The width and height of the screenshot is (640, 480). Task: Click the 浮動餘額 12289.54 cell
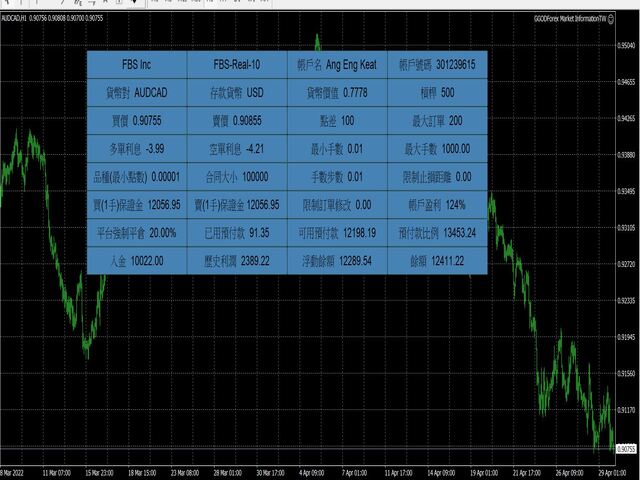coord(337,261)
